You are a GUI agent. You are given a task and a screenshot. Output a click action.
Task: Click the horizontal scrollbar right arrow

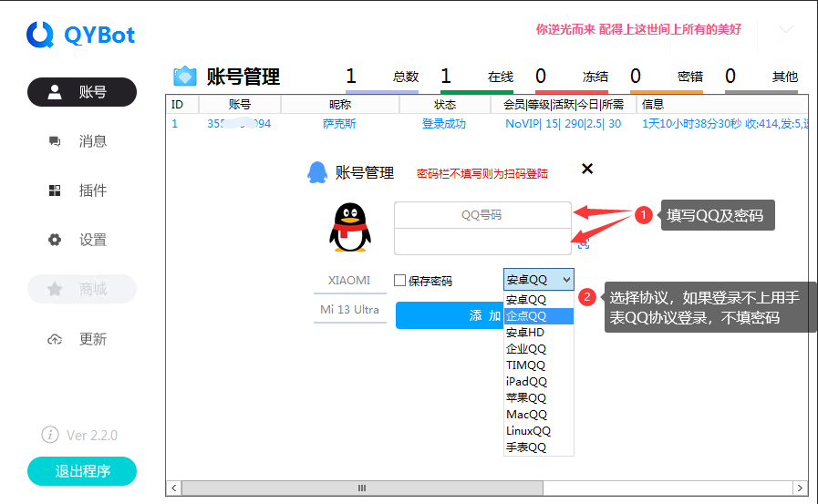(x=800, y=489)
